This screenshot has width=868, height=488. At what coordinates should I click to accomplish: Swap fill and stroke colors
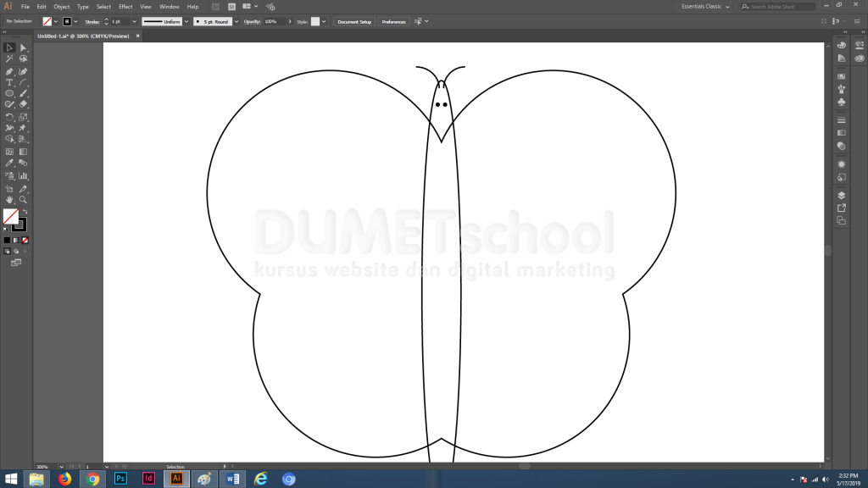click(25, 212)
